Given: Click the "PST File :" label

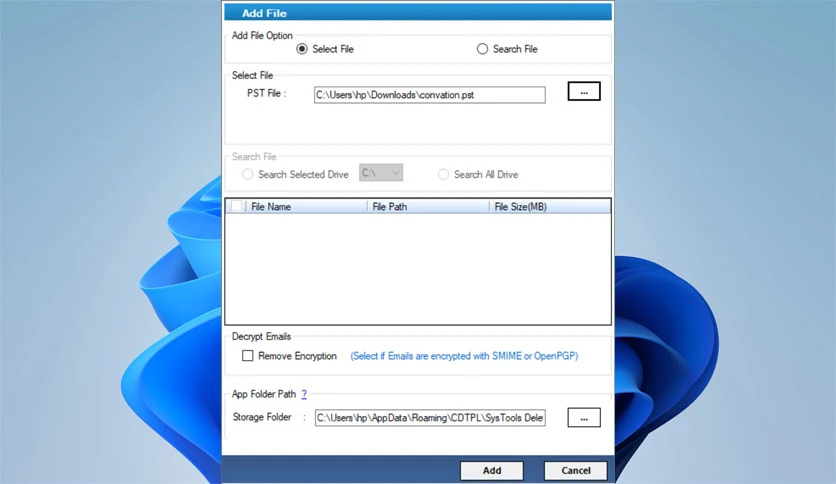Looking at the screenshot, I should click(267, 93).
